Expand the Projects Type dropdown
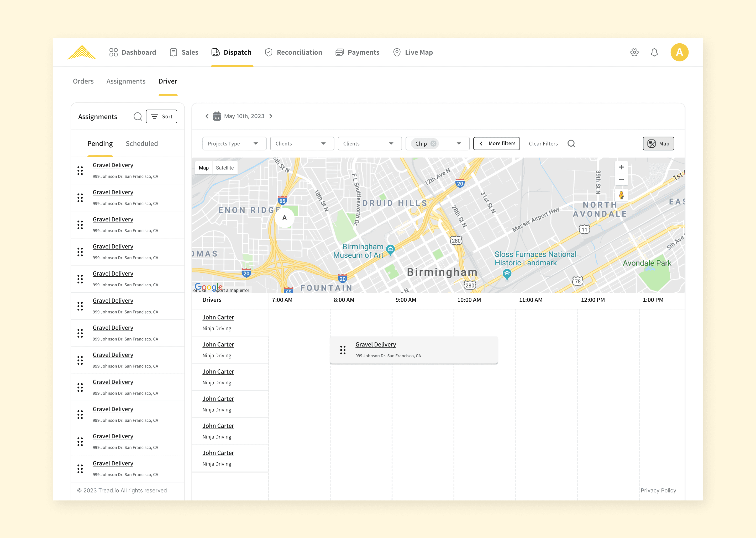756x538 pixels. [x=234, y=144]
